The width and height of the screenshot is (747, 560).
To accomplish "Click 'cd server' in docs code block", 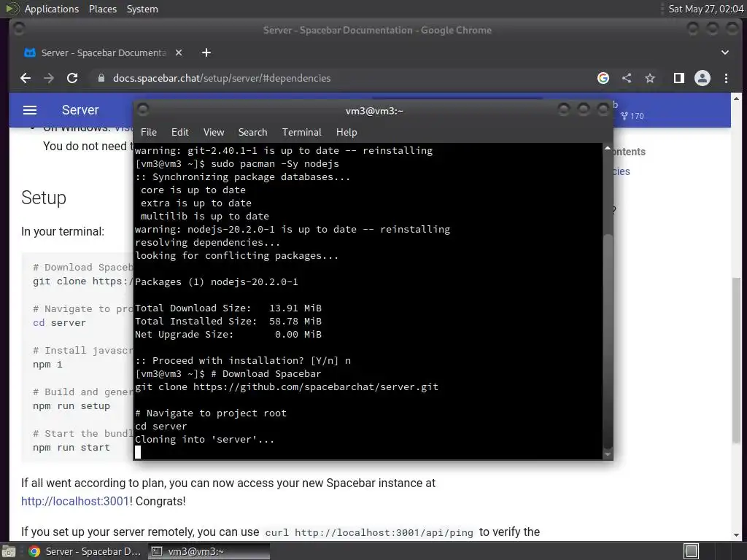I will (60, 322).
